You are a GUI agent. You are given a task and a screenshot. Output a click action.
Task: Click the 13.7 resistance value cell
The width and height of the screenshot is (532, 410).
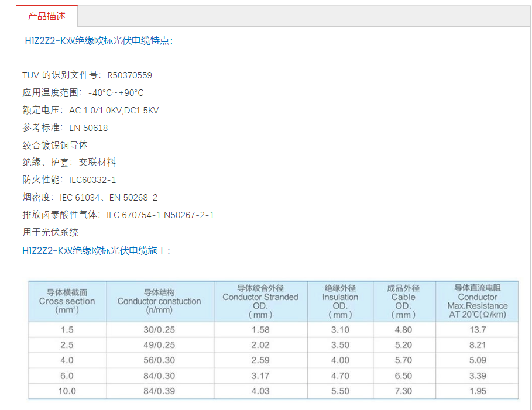[x=477, y=330]
